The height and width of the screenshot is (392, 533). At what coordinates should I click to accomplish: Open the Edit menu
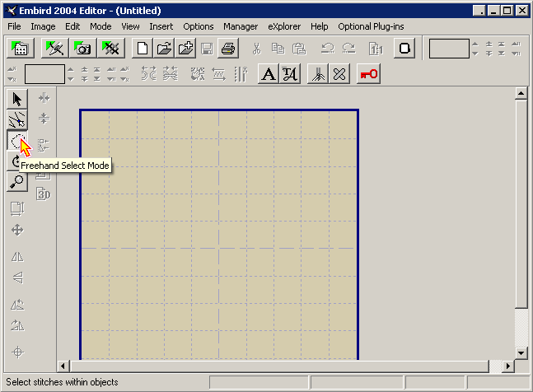click(72, 26)
